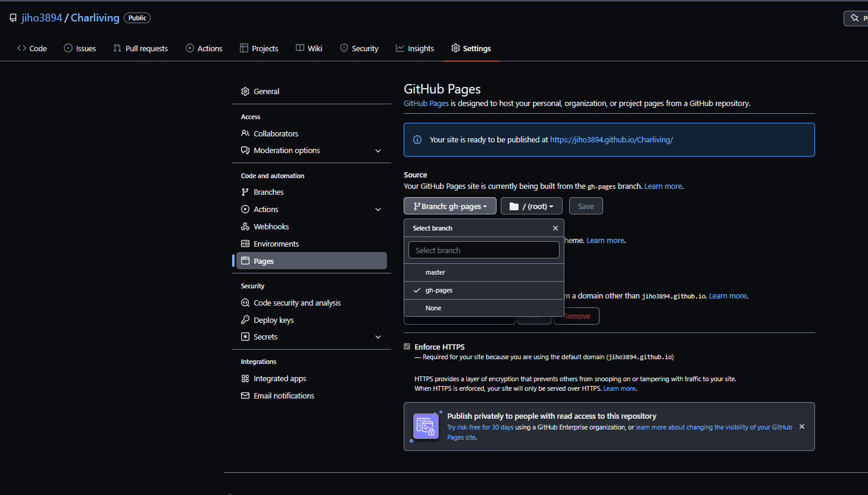
Task: Open the published site URL link
Action: pos(611,139)
